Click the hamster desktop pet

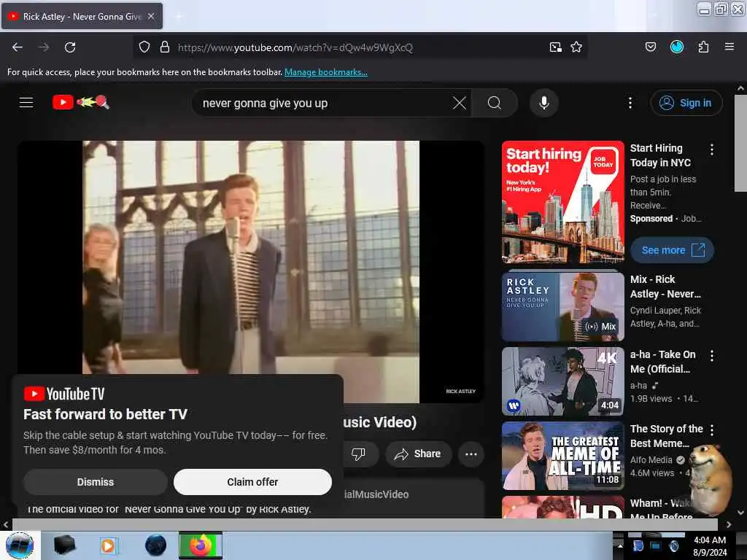[711, 480]
